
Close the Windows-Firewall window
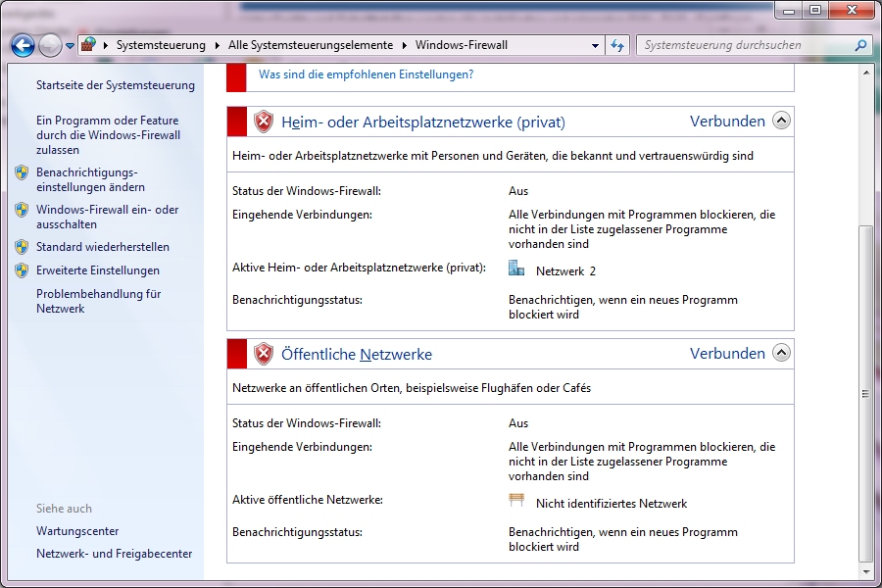pos(852,10)
